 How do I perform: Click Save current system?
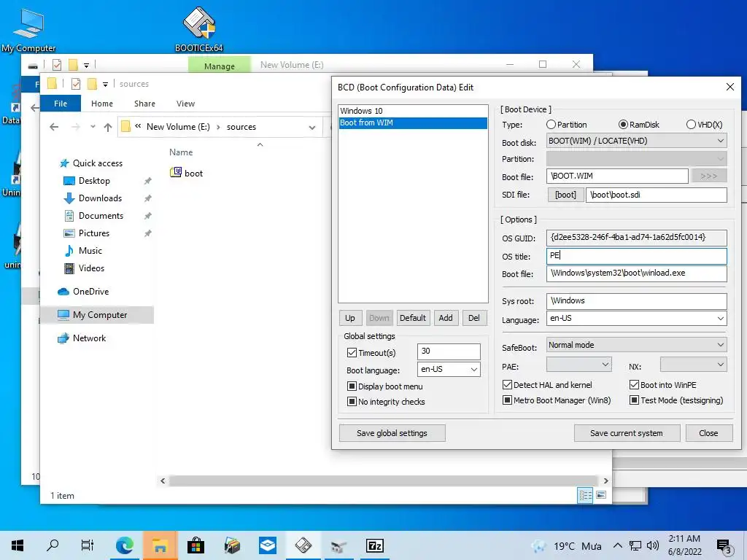tap(627, 433)
